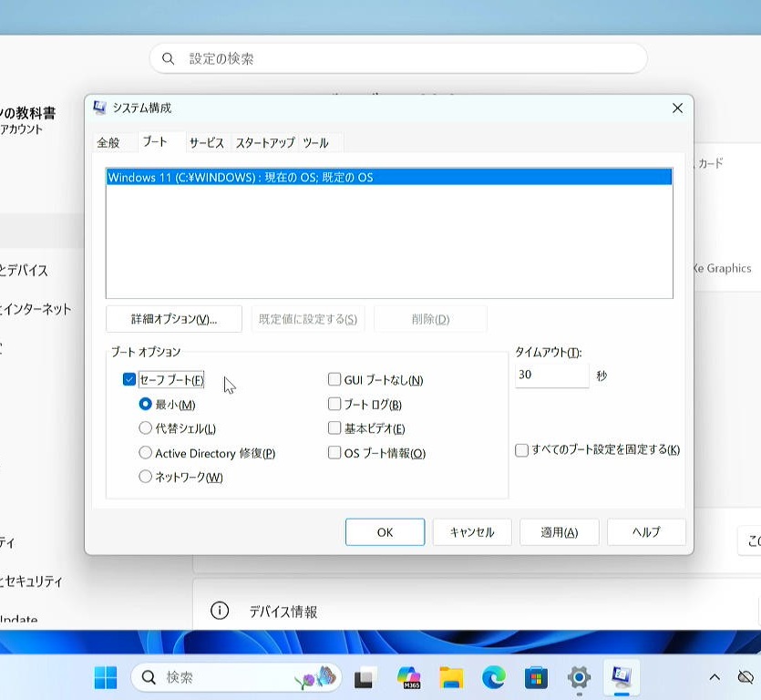Click the cloud sync-off tray icon
Viewport: 761px width, 700px height.
746,676
